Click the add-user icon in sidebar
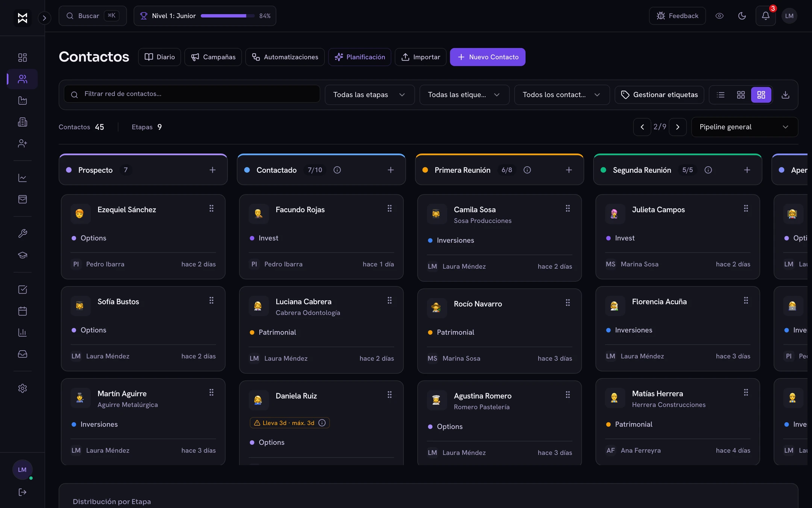 coord(23,143)
